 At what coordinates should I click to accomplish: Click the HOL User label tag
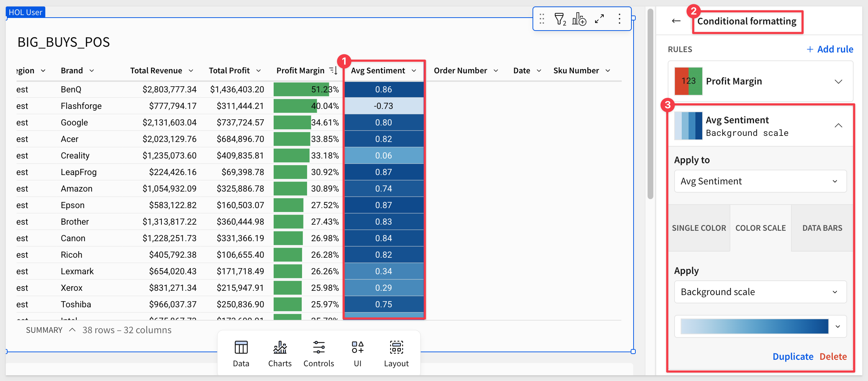tap(26, 12)
